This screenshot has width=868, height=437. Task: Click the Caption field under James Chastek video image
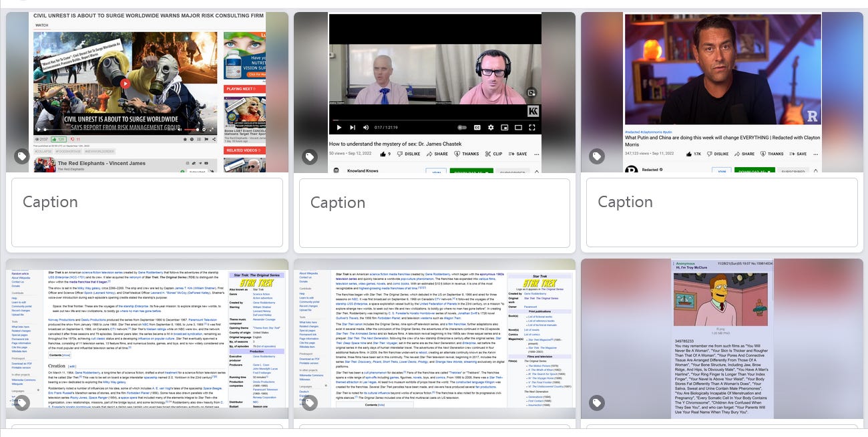435,212
